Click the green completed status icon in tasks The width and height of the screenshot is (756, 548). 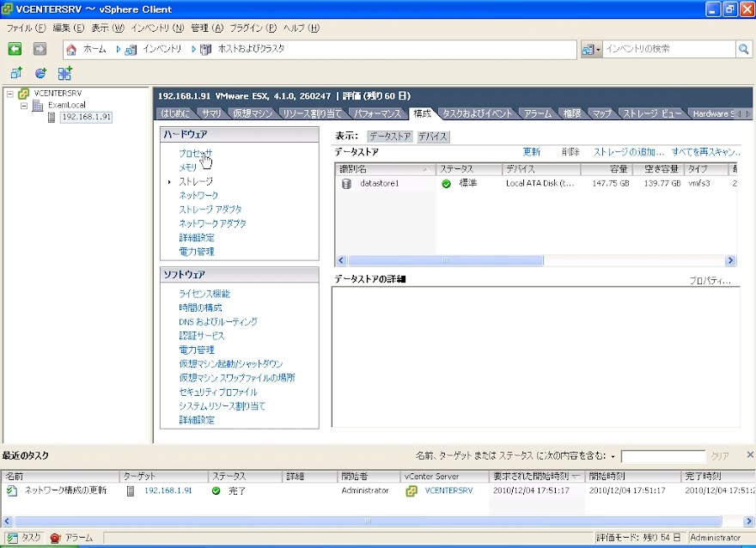(216, 490)
